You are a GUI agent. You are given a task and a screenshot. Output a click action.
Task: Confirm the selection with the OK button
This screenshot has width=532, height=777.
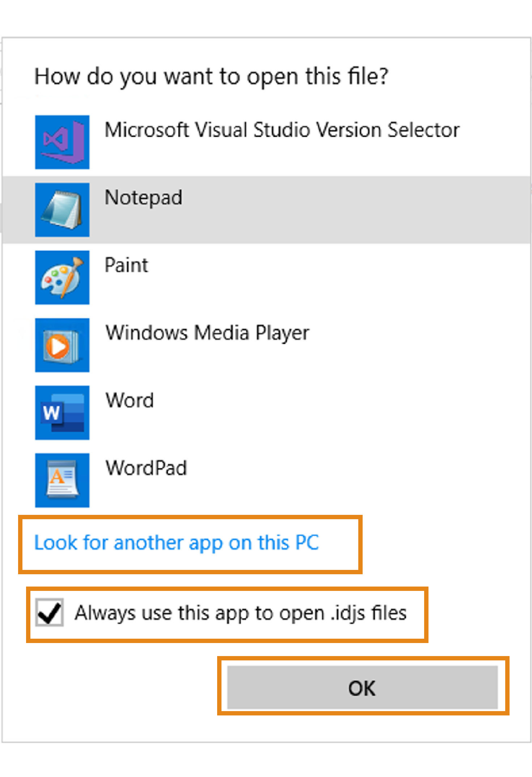pyautogui.click(x=362, y=688)
